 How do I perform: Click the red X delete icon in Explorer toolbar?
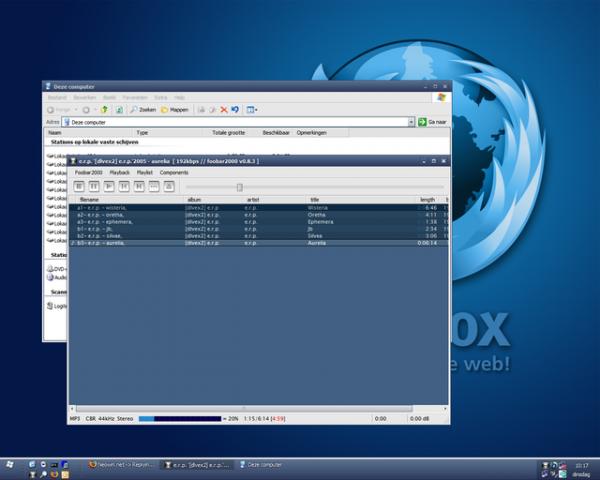[x=224, y=110]
